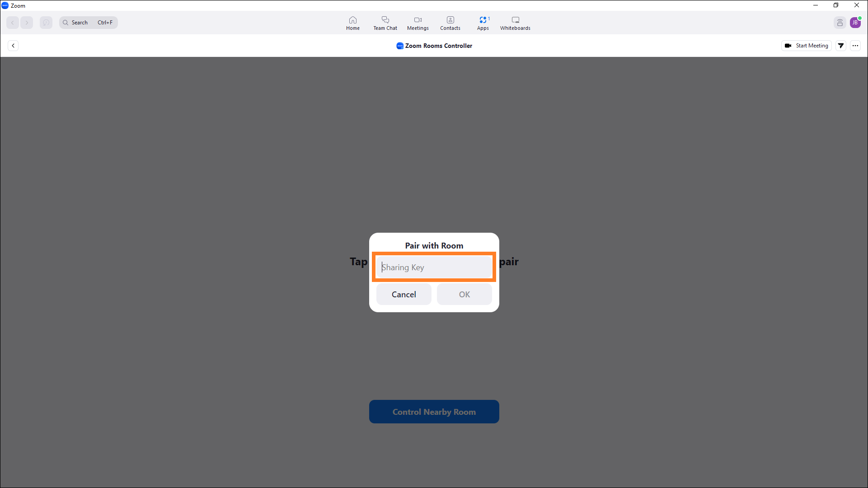Open the Apps tab
868x488 pixels.
[x=483, y=23]
